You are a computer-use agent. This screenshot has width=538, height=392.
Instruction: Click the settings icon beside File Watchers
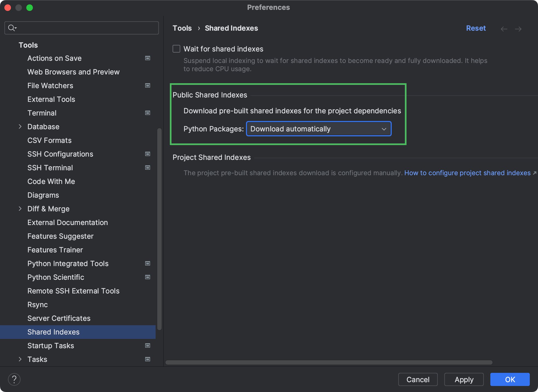pos(148,85)
